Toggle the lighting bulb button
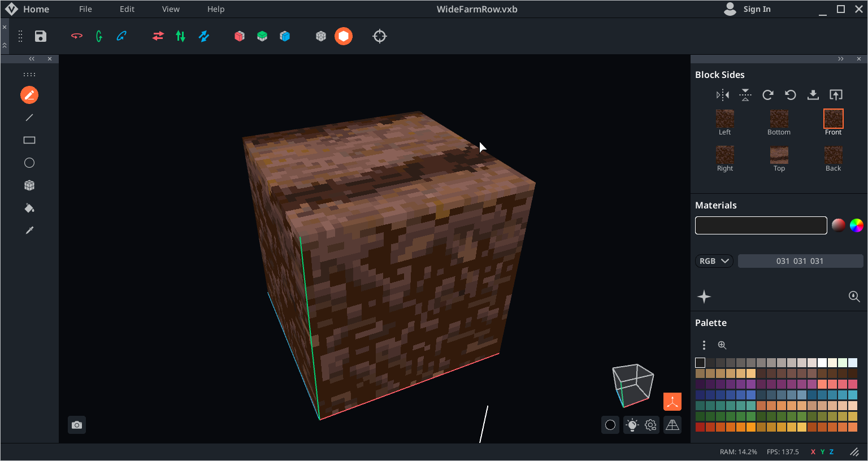868x461 pixels. pos(632,425)
